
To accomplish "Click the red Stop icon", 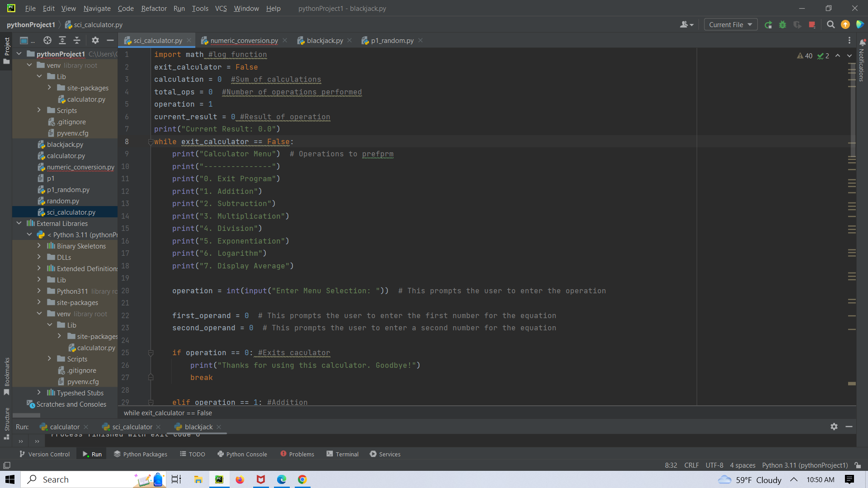I will [812, 25].
